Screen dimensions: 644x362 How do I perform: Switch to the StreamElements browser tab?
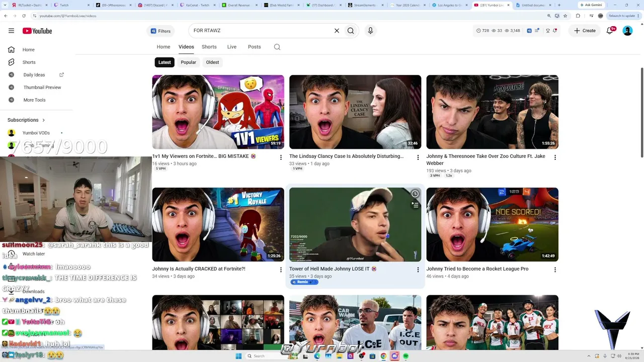click(x=366, y=5)
